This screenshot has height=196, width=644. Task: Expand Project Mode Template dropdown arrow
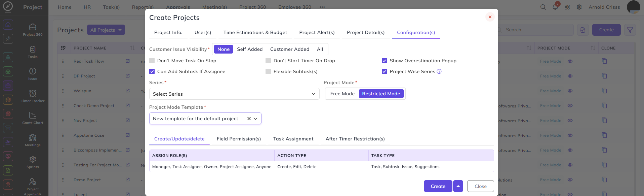coord(255,119)
